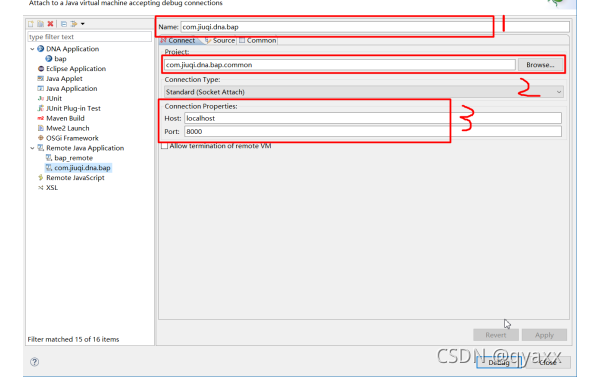Select XSL configuration type
Image resolution: width=592 pixels, height=388 pixels.
pos(52,188)
